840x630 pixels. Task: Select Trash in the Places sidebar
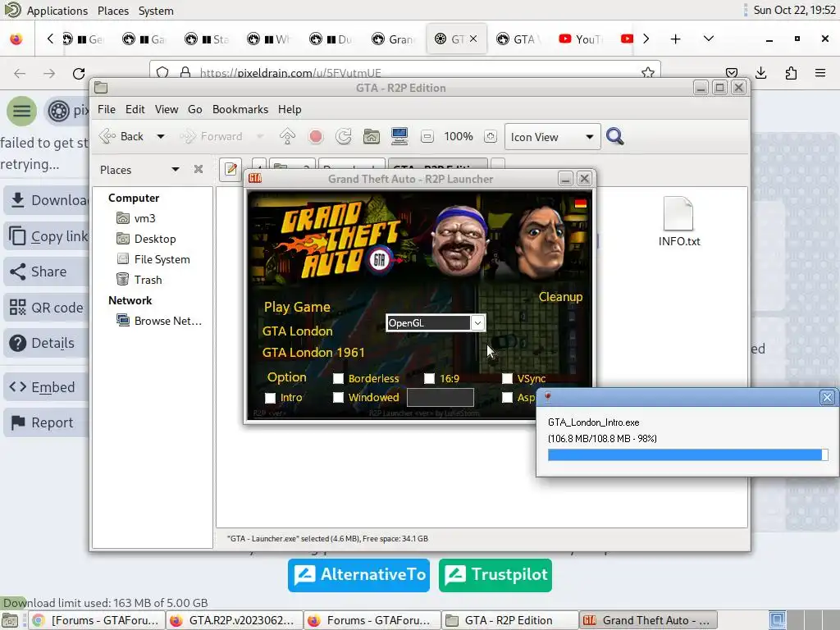[148, 280]
